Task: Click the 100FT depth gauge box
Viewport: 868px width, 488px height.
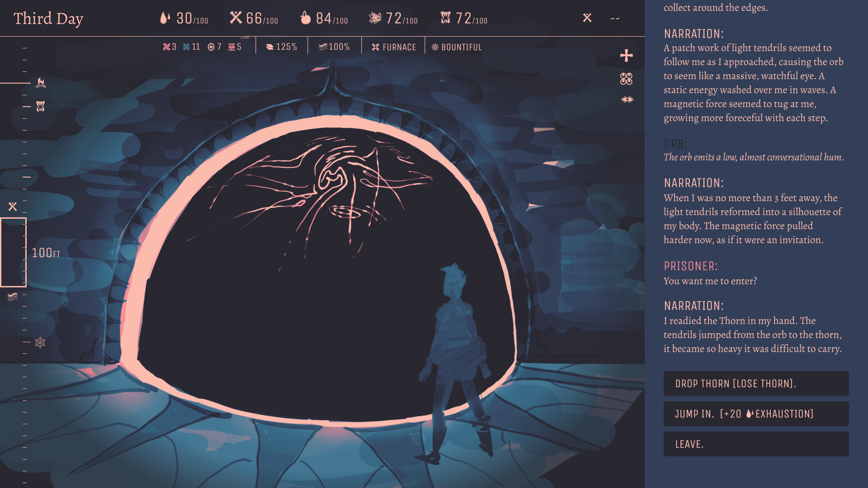Action: pos(14,252)
